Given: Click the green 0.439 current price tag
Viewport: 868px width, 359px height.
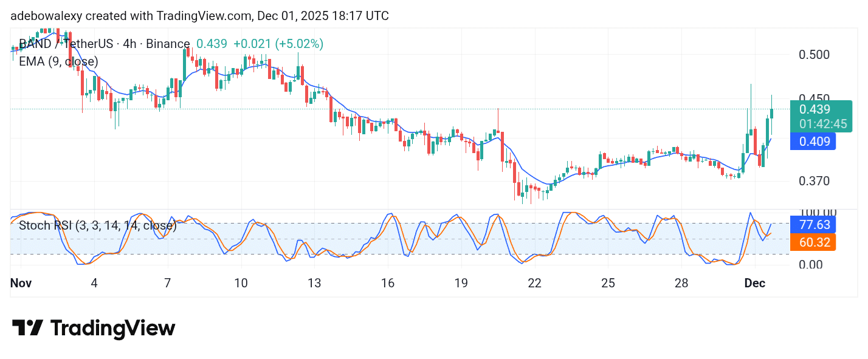Looking at the screenshot, I should pos(815,109).
